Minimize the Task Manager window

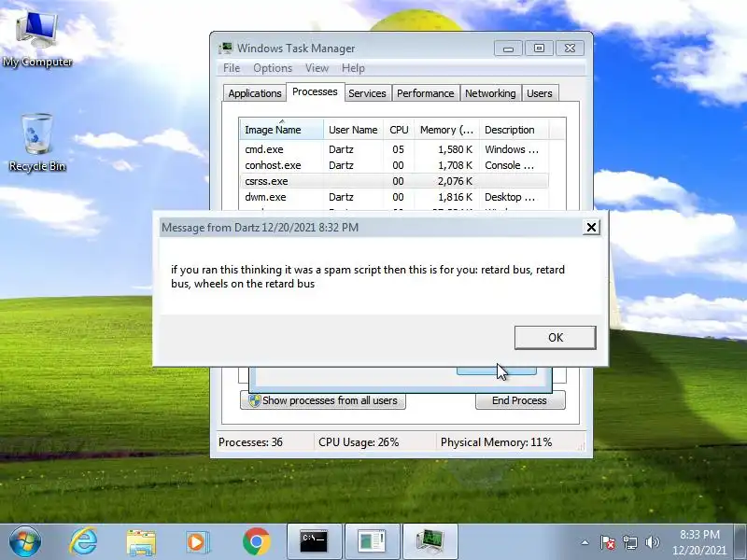pyautogui.click(x=508, y=49)
